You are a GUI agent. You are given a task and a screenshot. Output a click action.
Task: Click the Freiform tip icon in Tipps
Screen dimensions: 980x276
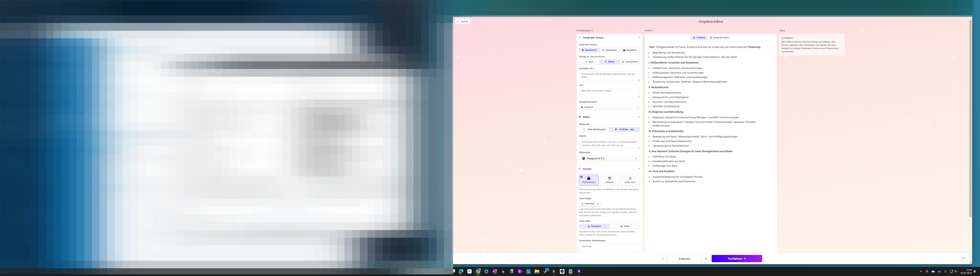(x=782, y=38)
